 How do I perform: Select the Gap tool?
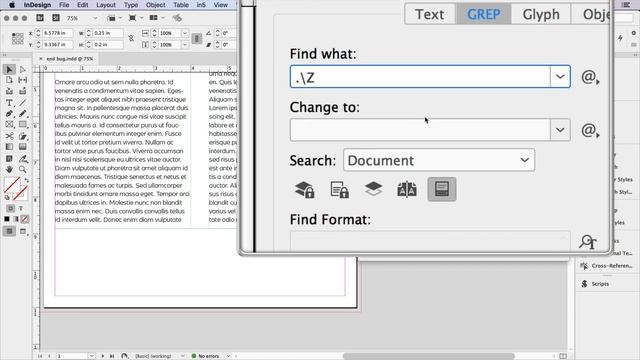[x=23, y=80]
